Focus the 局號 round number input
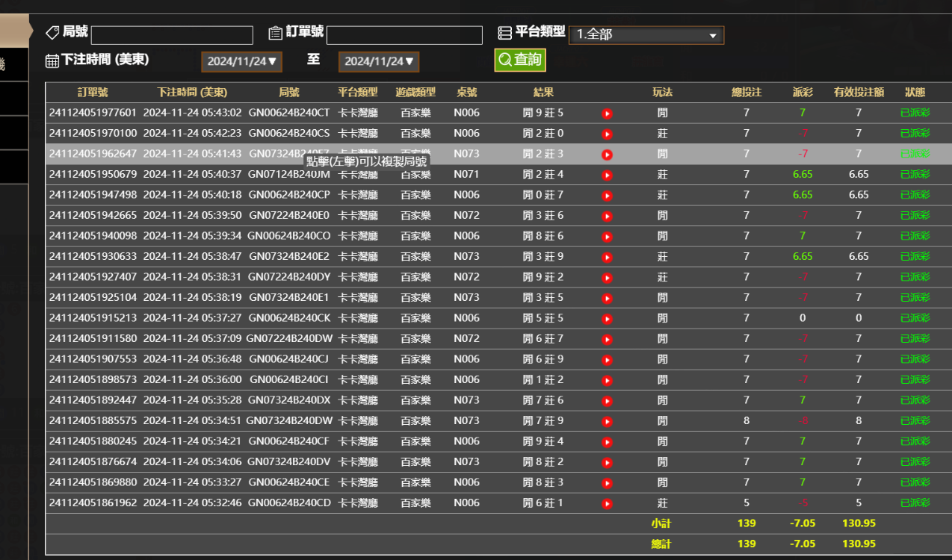The height and width of the screenshot is (560, 952). point(172,35)
